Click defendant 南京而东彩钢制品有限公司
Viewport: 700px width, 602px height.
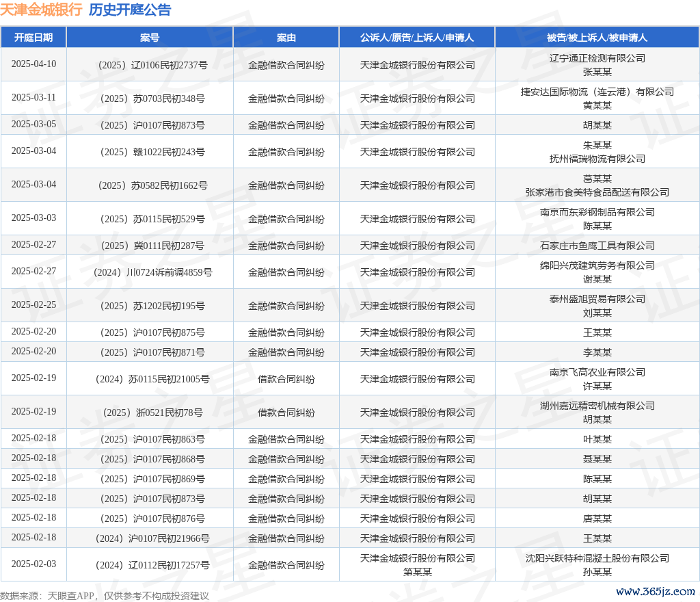(x=597, y=212)
